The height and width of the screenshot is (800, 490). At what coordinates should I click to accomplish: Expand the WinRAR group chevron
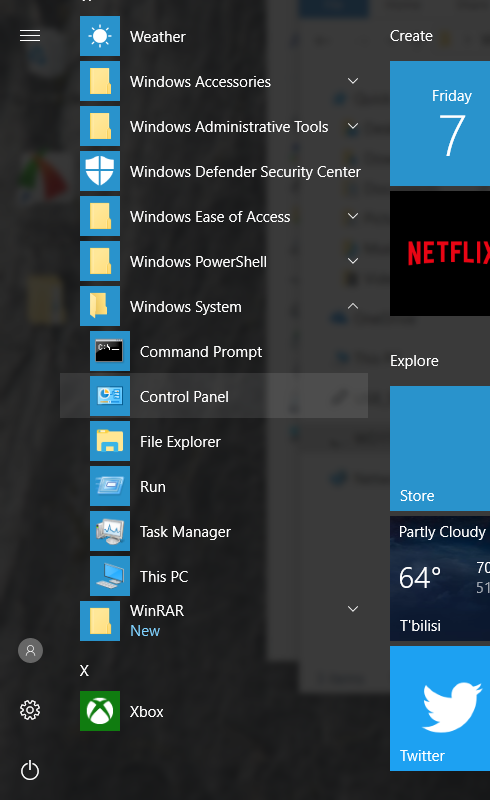(353, 609)
